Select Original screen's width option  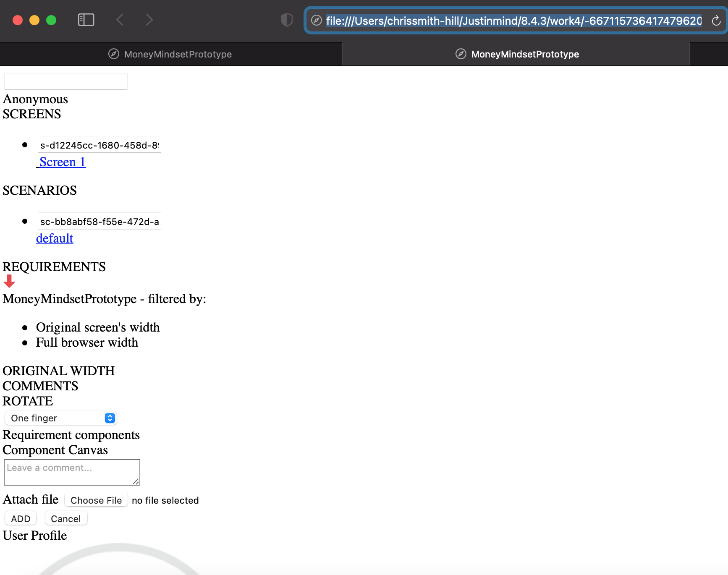98,327
